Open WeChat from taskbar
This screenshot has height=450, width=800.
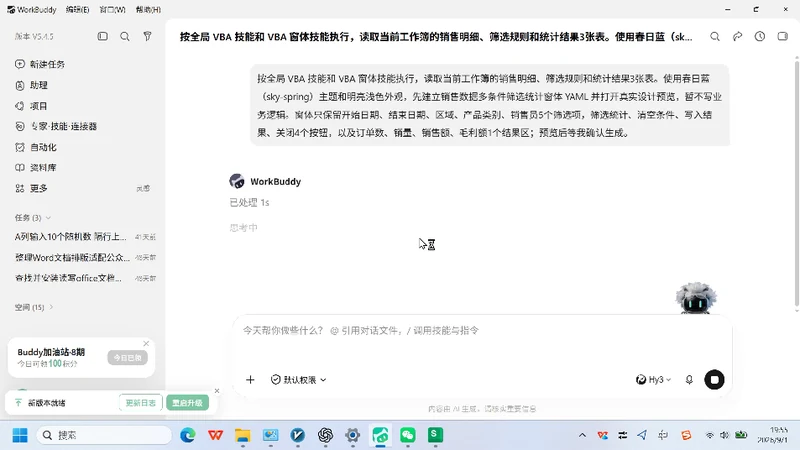point(408,435)
